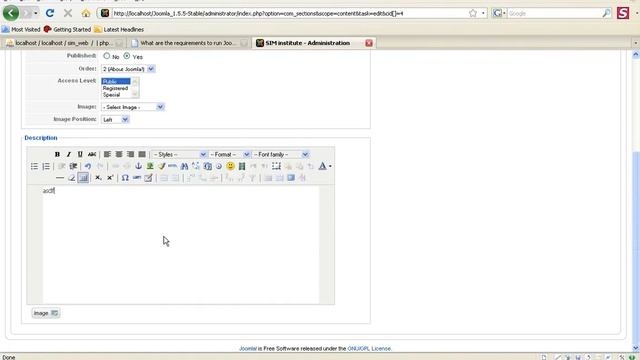Open the Styles dropdown in editor
This screenshot has height=360, width=640.
coord(179,154)
